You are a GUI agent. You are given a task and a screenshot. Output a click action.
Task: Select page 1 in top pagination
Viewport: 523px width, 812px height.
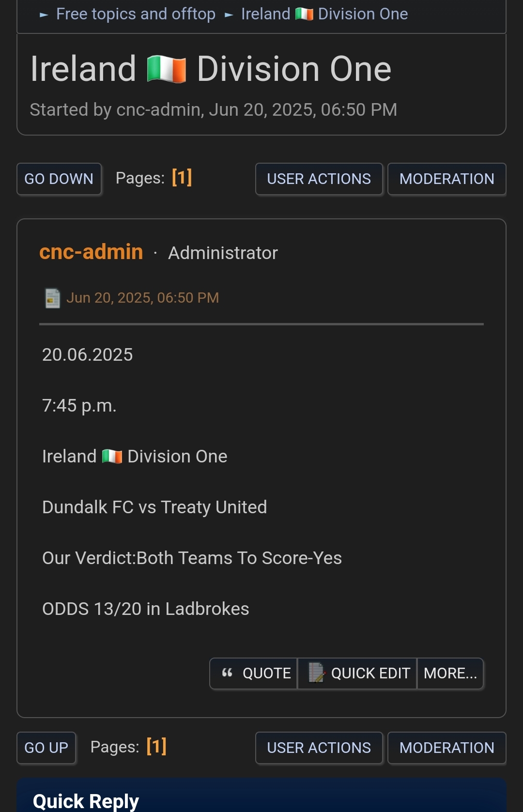[182, 178]
